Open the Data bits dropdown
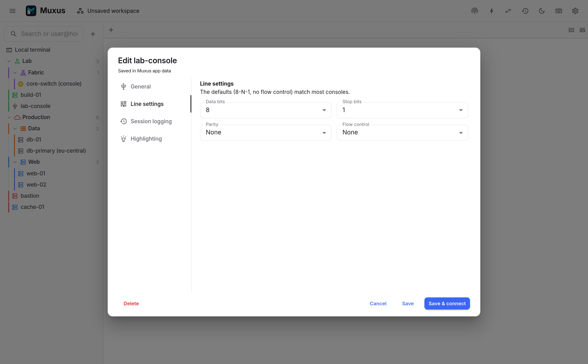588x364 pixels. (x=266, y=110)
